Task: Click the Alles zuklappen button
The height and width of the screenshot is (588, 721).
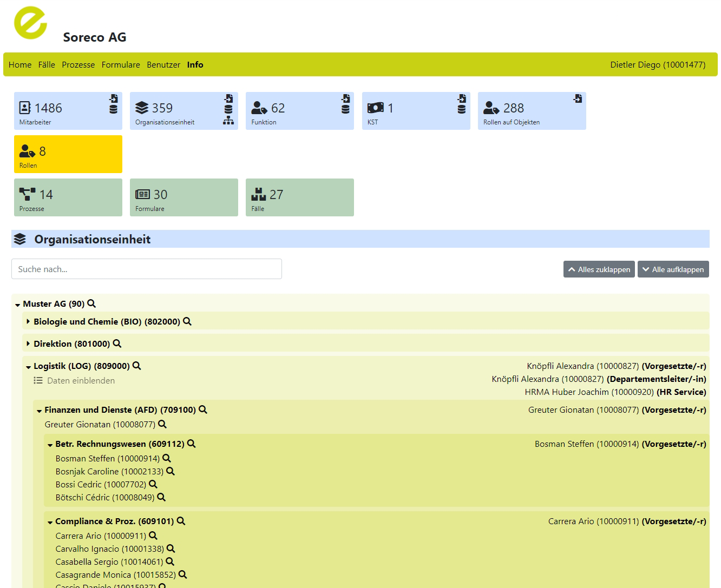Action: point(599,269)
